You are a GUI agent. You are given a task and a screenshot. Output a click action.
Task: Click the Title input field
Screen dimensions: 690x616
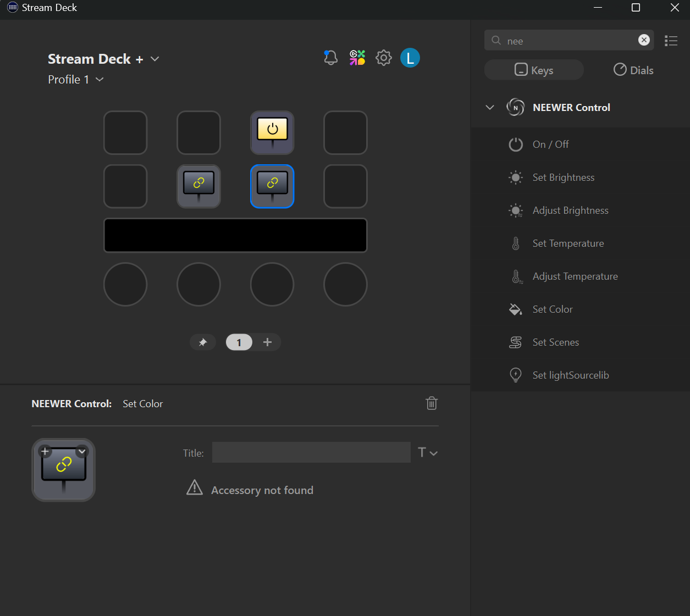pos(311,452)
